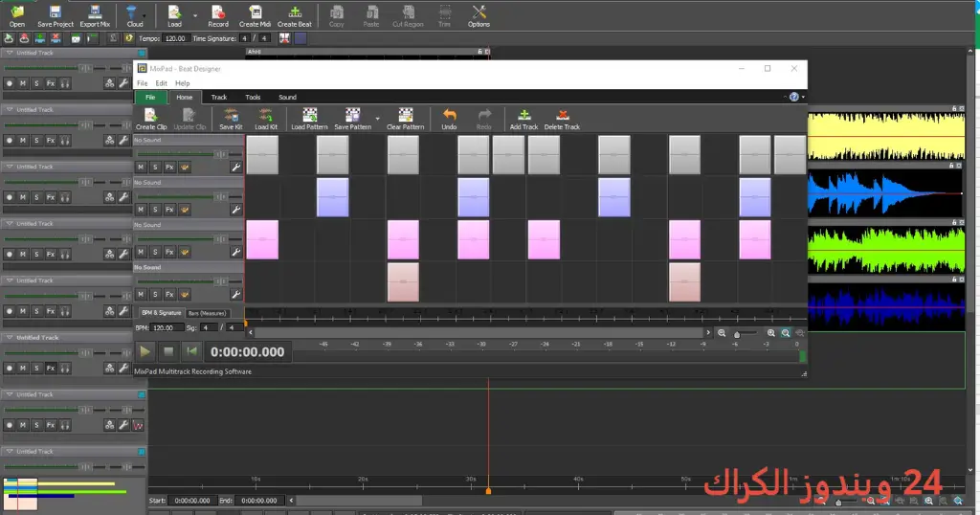
Task: Open the Edit menu in Beat Designer
Action: [161, 83]
